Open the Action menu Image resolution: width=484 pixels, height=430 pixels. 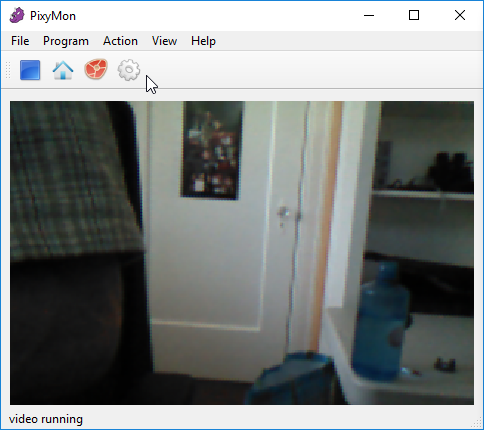(x=120, y=41)
